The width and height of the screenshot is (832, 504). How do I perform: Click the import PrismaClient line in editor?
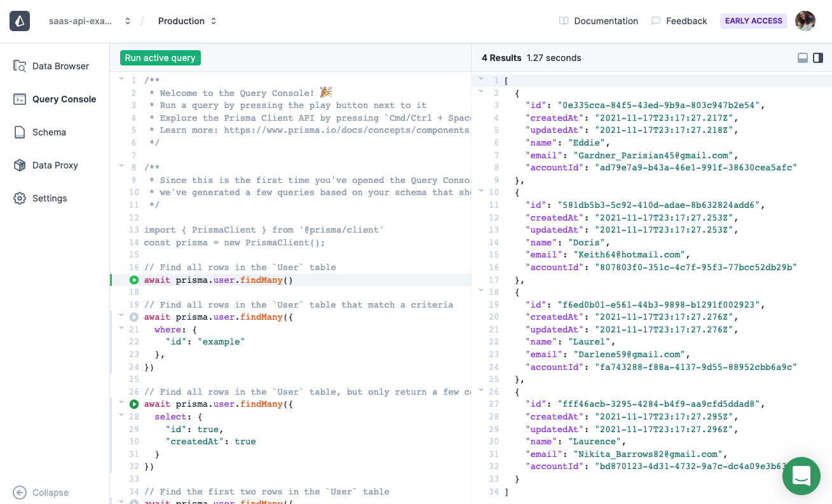click(x=264, y=230)
